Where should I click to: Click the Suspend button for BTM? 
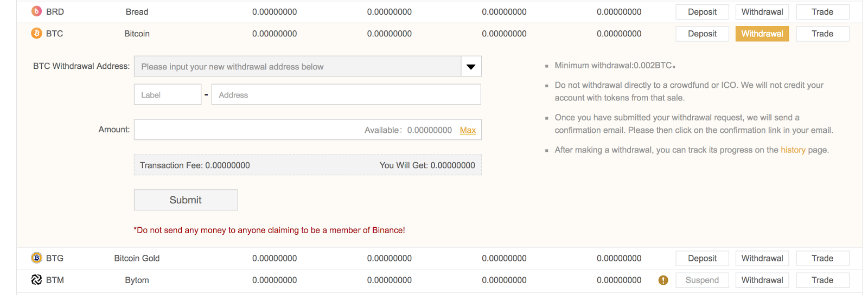click(x=702, y=280)
